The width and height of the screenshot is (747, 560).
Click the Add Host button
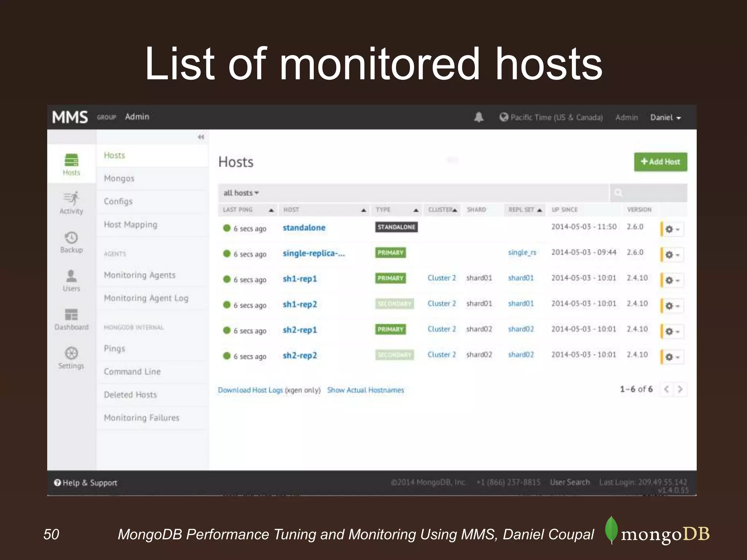tap(661, 162)
